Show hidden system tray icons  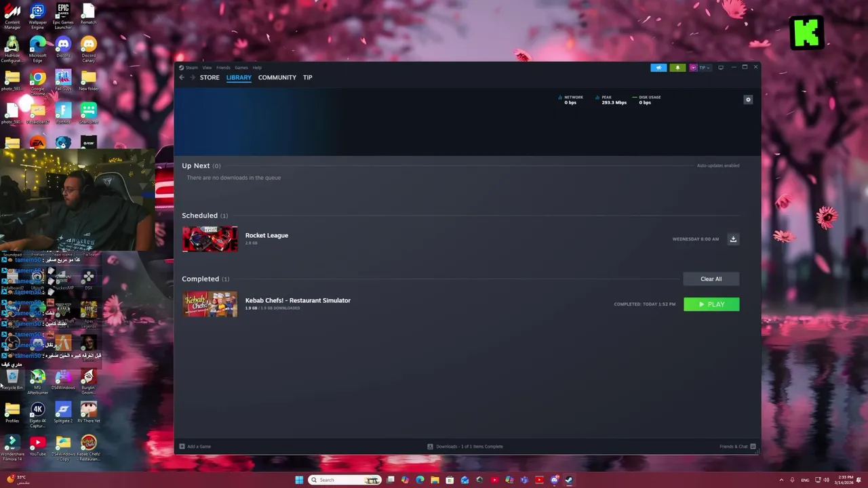[781, 480]
